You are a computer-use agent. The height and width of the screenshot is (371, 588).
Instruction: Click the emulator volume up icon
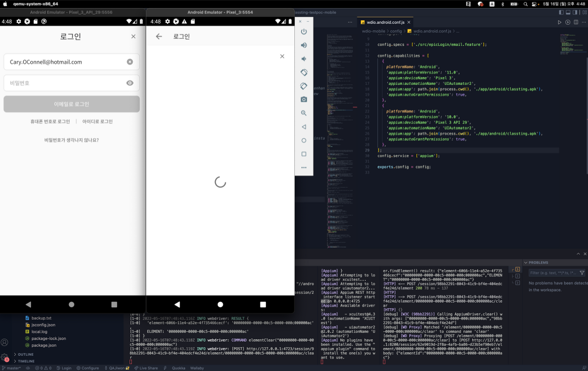click(x=304, y=45)
